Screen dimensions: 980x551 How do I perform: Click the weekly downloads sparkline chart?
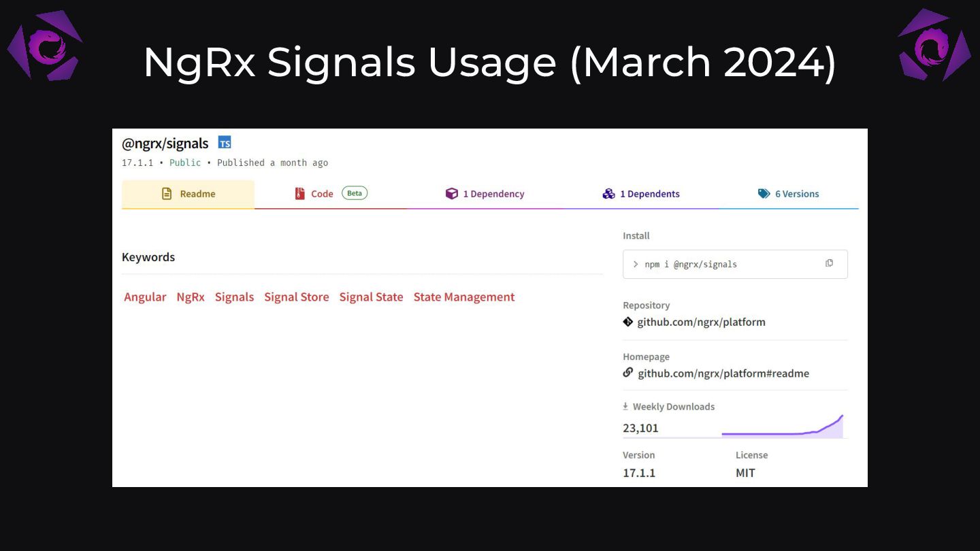[783, 427]
